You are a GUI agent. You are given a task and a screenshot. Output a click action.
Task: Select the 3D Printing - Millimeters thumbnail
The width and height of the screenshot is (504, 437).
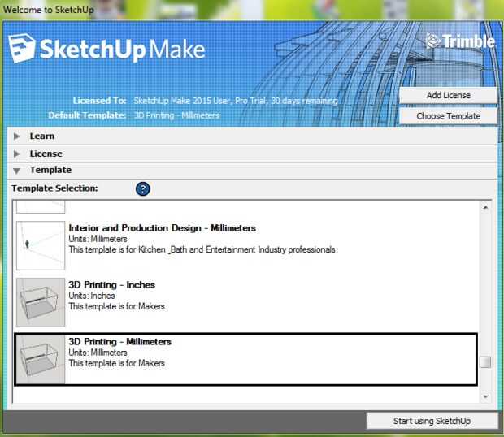tap(41, 359)
